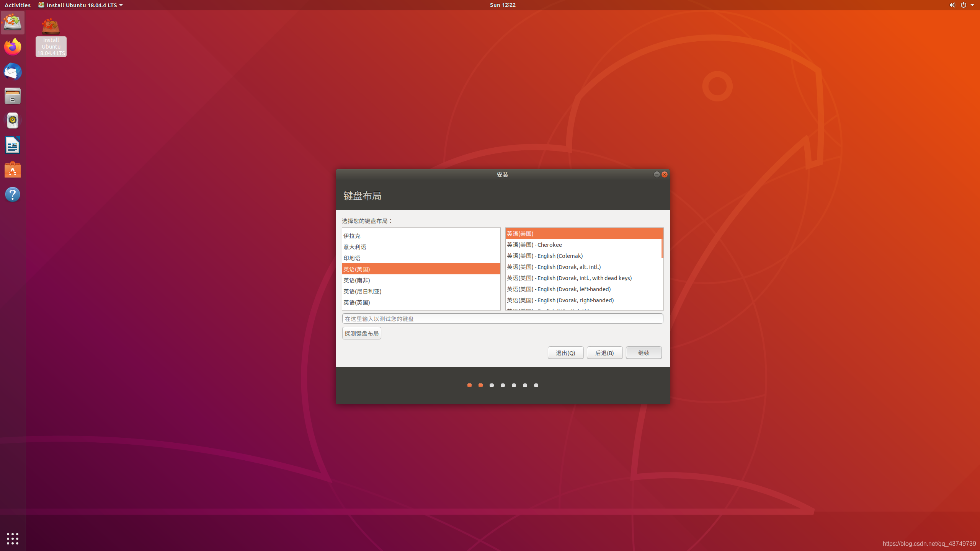The width and height of the screenshot is (980, 551).
Task: Click the keyboard test input field
Action: pyautogui.click(x=503, y=319)
